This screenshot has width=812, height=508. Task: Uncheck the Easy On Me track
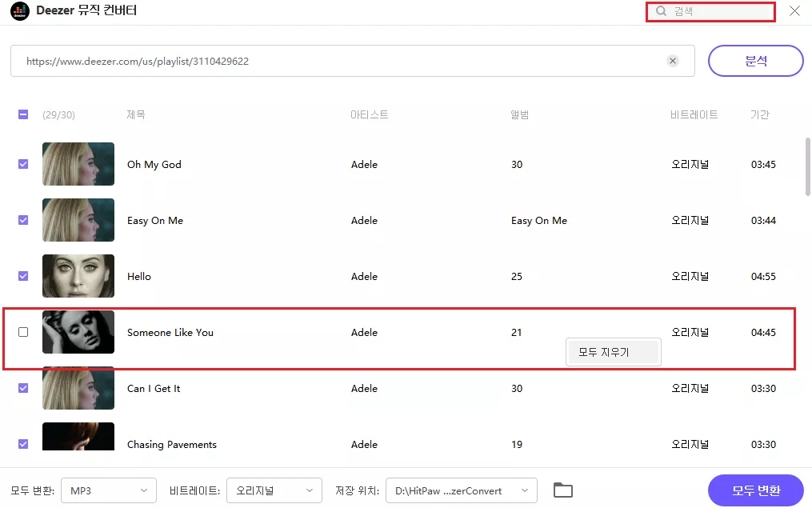(23, 220)
